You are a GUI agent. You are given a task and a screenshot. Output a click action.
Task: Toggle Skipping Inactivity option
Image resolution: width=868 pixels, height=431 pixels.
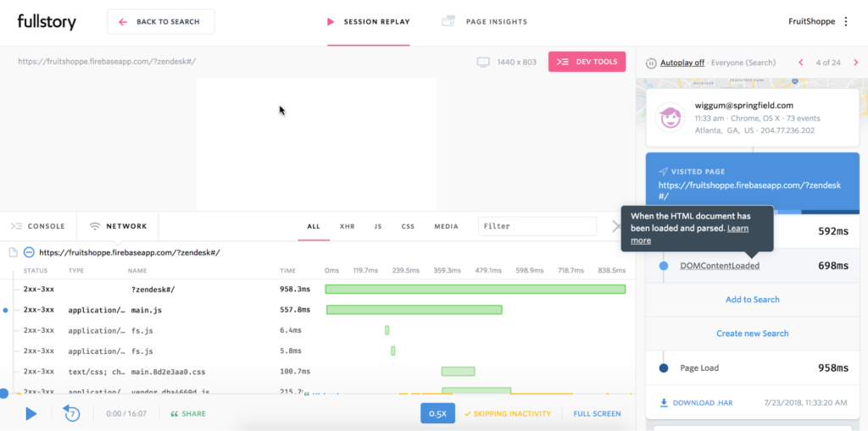pos(508,413)
